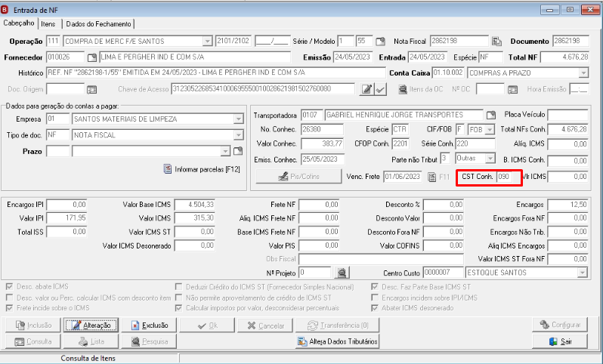
Task: Click the Hora Emissão field
Action: pos(579,89)
